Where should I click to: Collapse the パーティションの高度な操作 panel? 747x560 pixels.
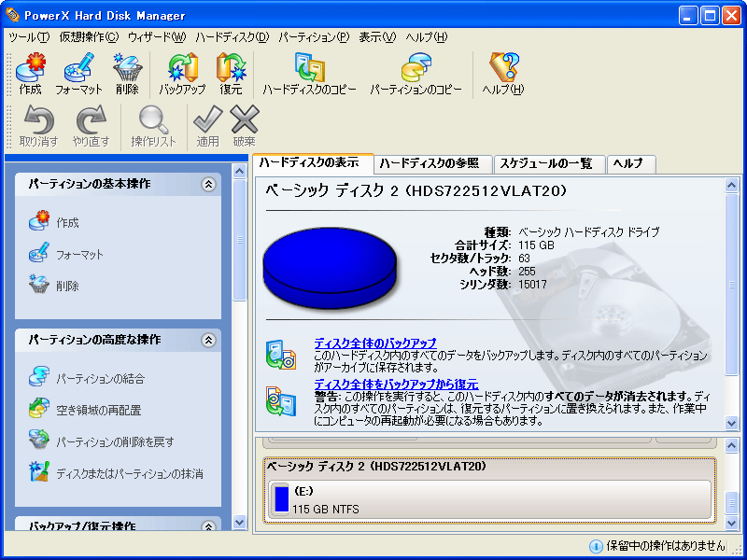click(208, 340)
